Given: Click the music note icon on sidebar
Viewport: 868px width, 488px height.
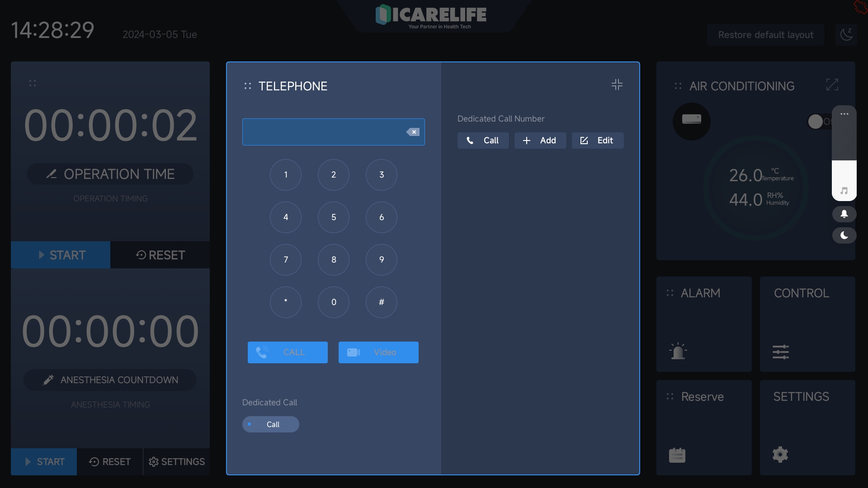Looking at the screenshot, I should [x=844, y=191].
